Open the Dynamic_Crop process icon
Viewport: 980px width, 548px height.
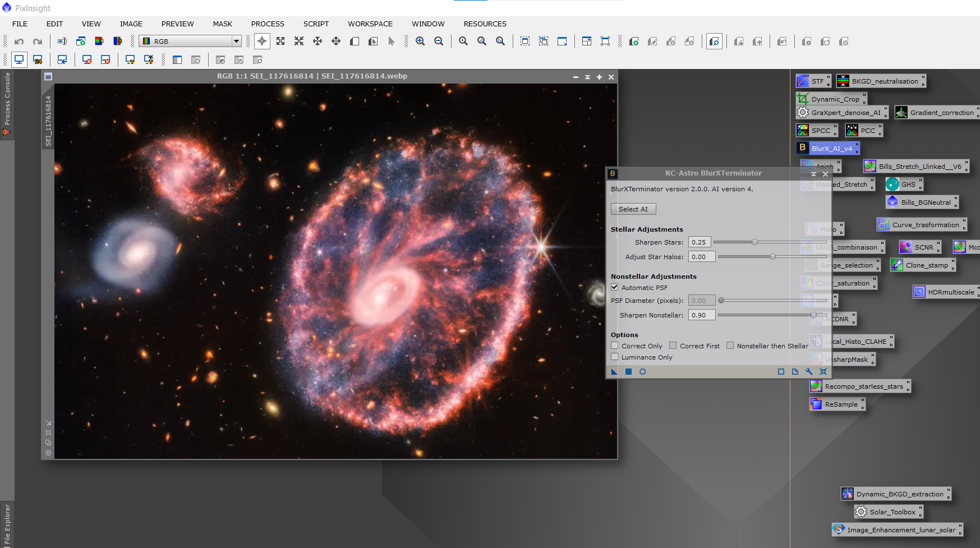point(831,99)
